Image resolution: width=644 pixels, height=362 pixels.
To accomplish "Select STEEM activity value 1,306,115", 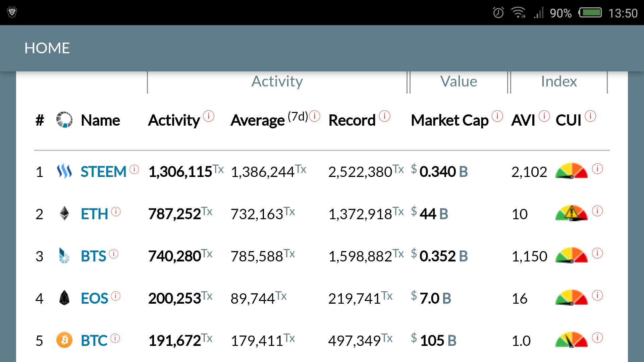I will (x=180, y=172).
